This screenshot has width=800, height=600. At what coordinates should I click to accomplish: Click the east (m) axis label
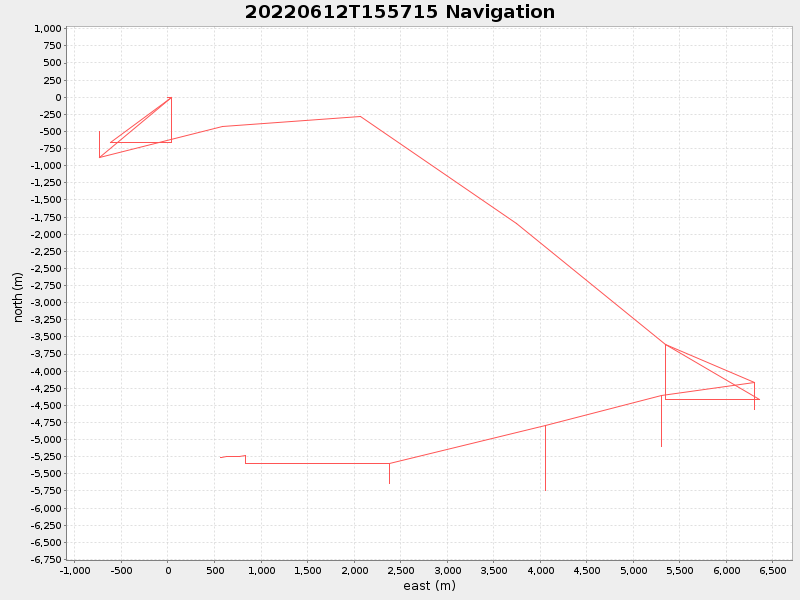tap(429, 586)
